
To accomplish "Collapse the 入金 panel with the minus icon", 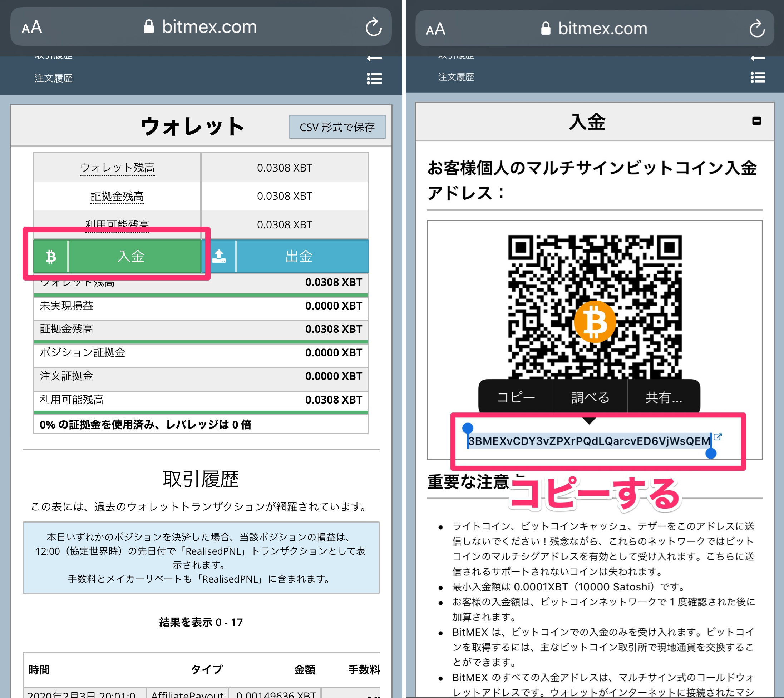I will 756,121.
